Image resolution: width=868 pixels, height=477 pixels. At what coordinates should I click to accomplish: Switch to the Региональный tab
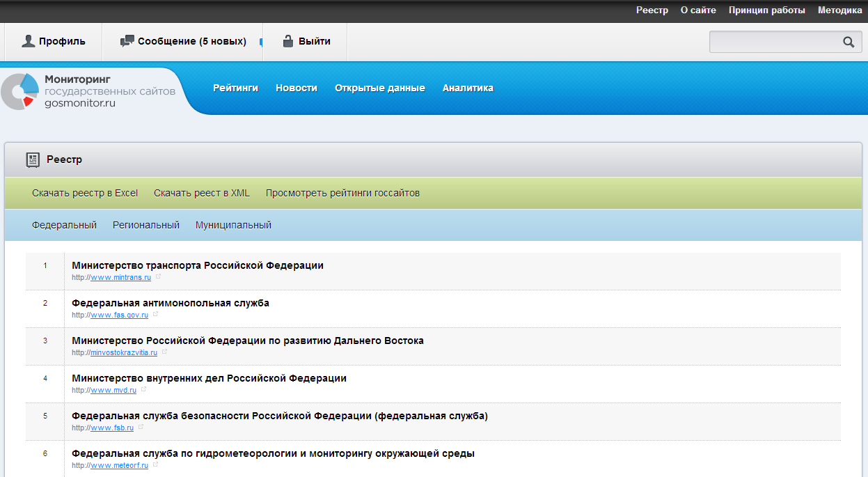(146, 225)
